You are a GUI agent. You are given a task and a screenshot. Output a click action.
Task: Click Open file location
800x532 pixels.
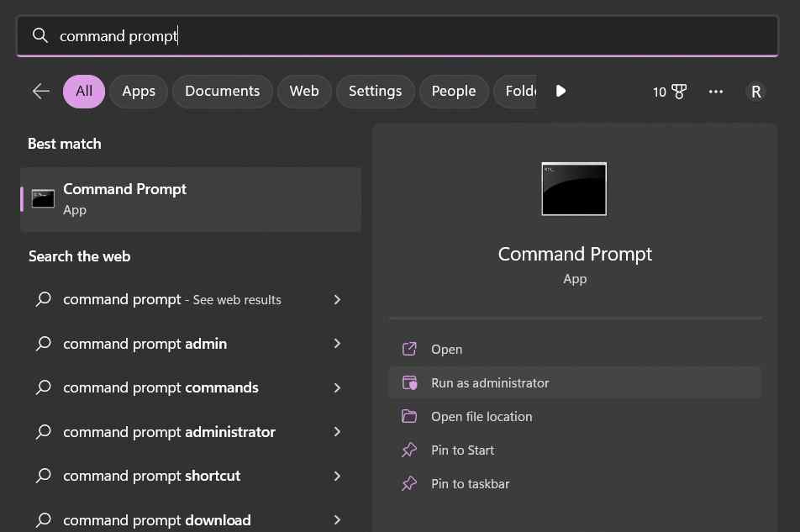[x=575, y=417]
